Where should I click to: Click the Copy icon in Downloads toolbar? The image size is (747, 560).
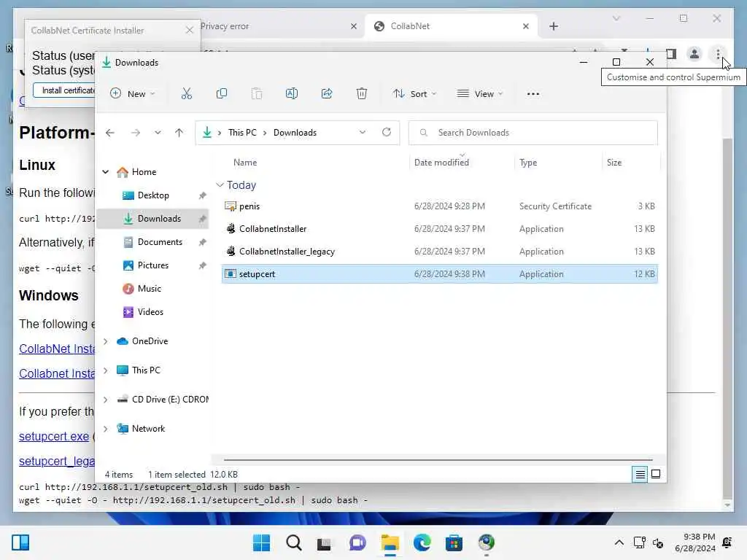(x=222, y=94)
